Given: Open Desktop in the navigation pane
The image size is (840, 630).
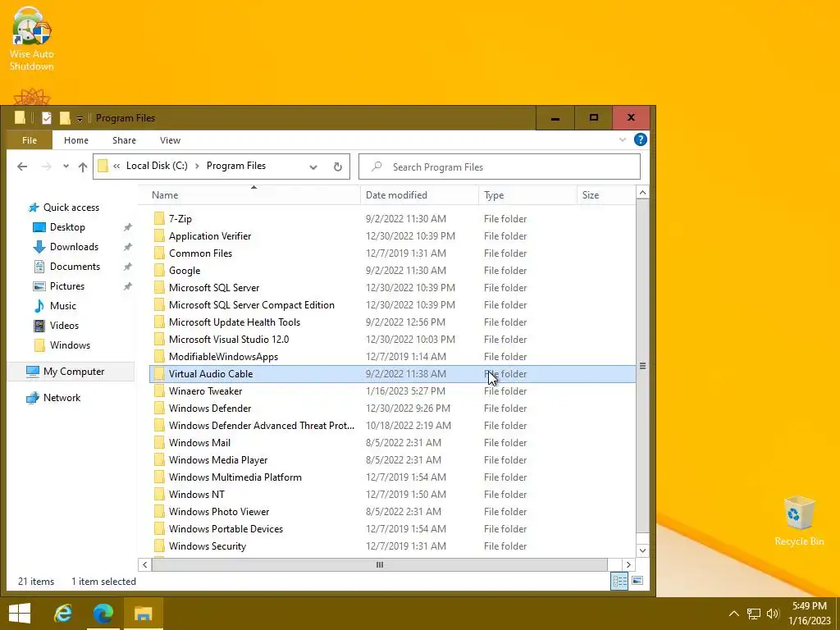Looking at the screenshot, I should [67, 227].
